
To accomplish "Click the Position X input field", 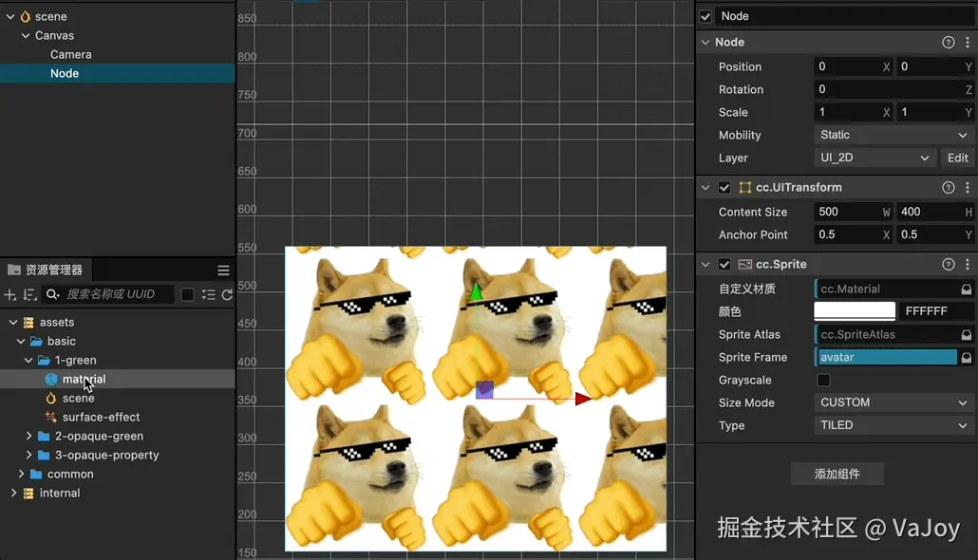I will tap(854, 66).
